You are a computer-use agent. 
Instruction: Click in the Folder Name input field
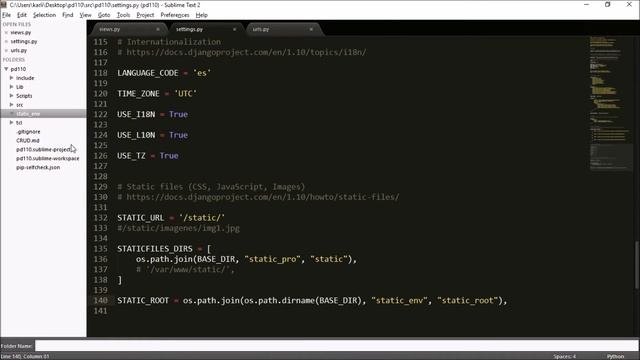336,346
